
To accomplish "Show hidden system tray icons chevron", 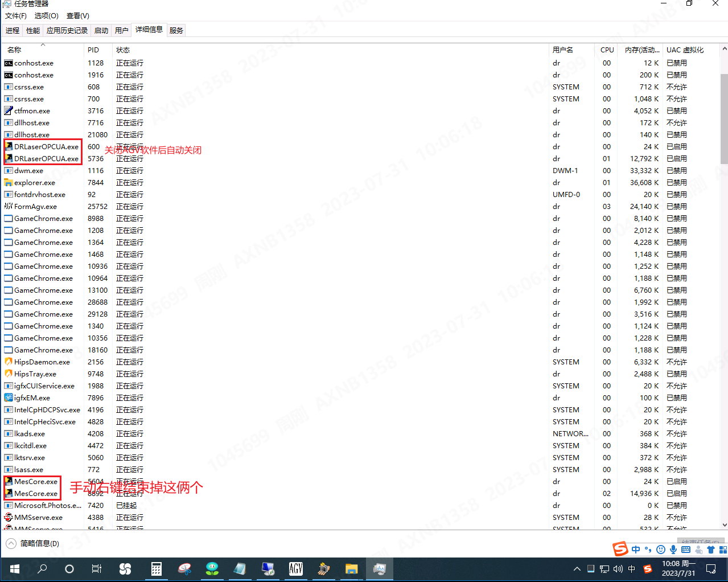I will 577,569.
